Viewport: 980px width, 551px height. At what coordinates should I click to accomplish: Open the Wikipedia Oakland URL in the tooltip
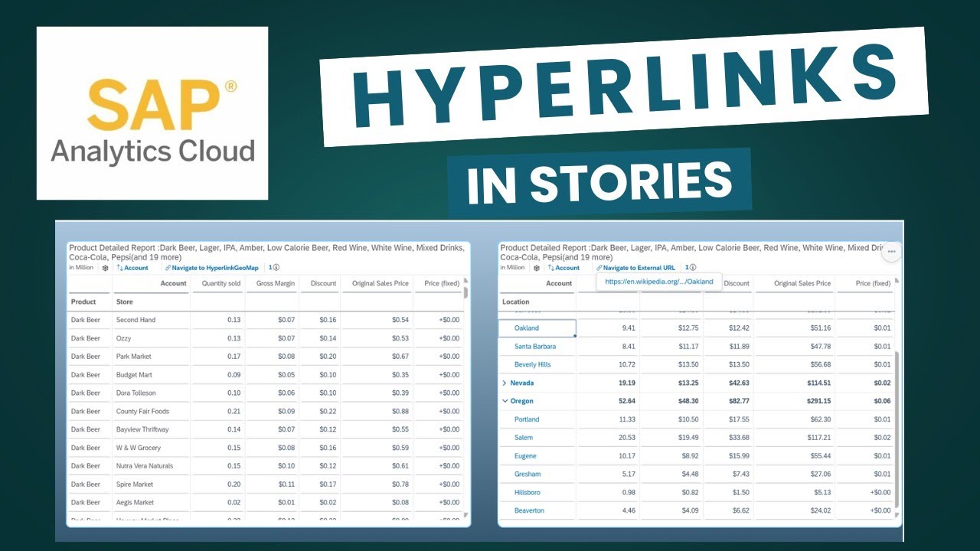[x=658, y=282]
